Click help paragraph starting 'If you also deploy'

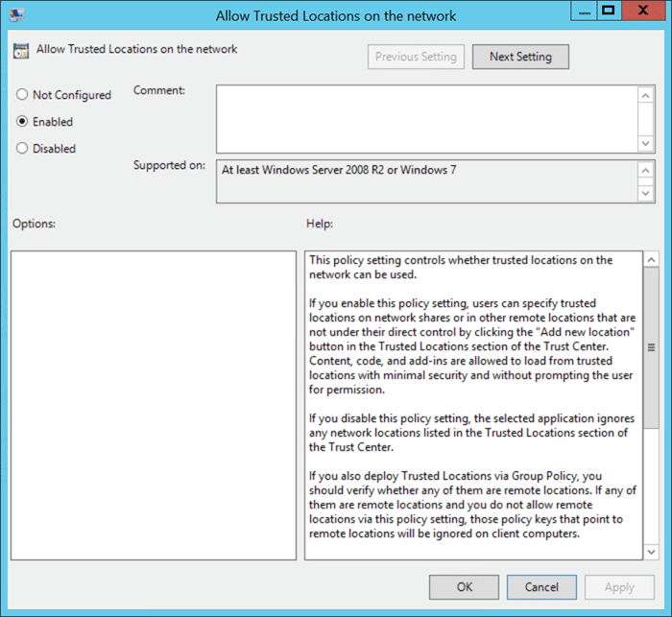click(472, 505)
